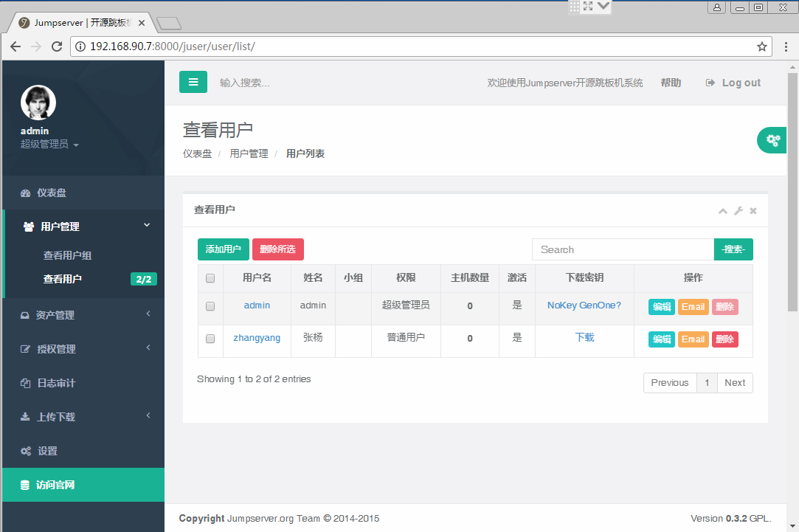
Task: Close the 查看用户 panel with the X icon
Action: click(753, 211)
